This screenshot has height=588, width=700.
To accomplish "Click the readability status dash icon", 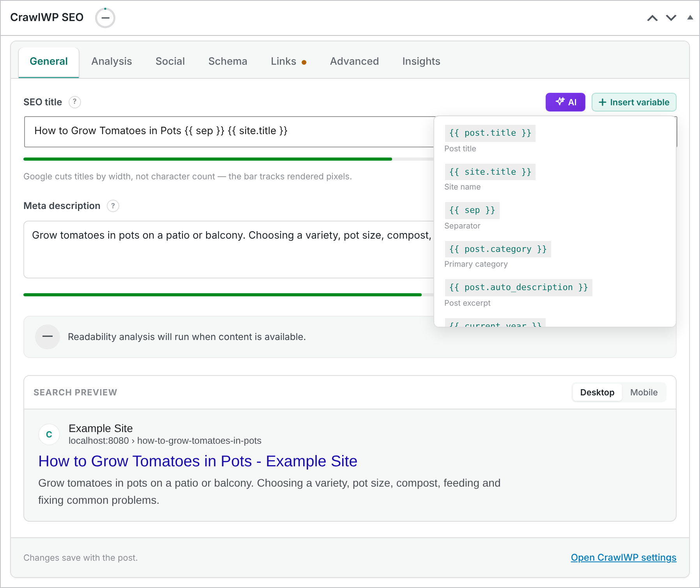I will tap(48, 337).
